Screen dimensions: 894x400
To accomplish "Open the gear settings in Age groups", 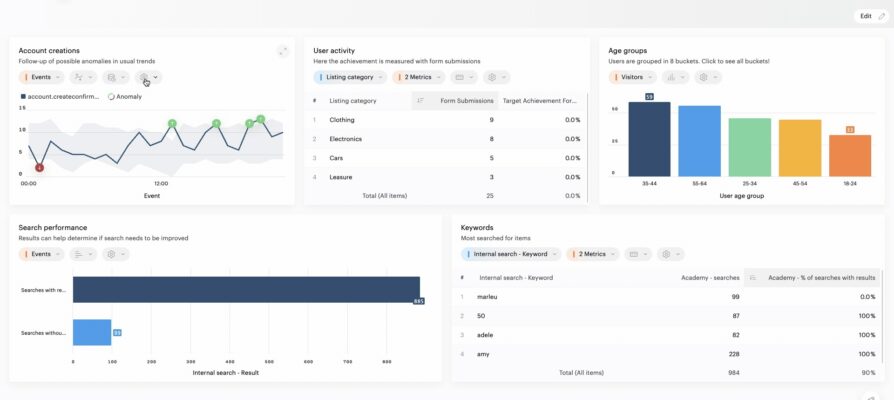I will click(707, 77).
